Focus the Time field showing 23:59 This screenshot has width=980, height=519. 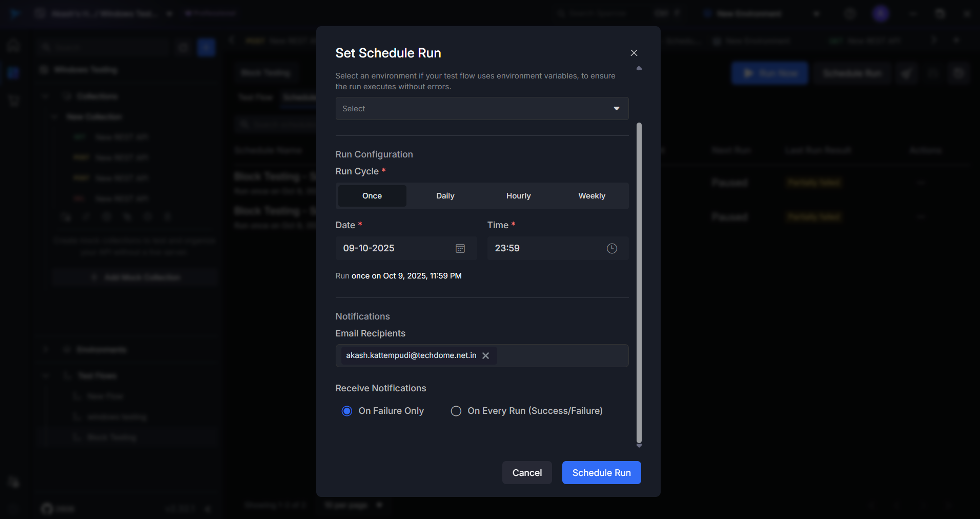[543, 248]
